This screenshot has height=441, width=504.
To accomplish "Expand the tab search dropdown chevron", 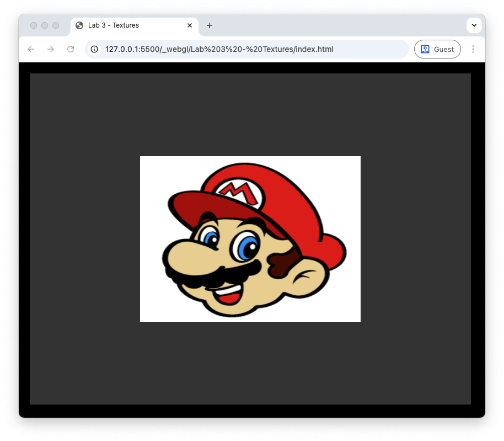I will pyautogui.click(x=474, y=25).
